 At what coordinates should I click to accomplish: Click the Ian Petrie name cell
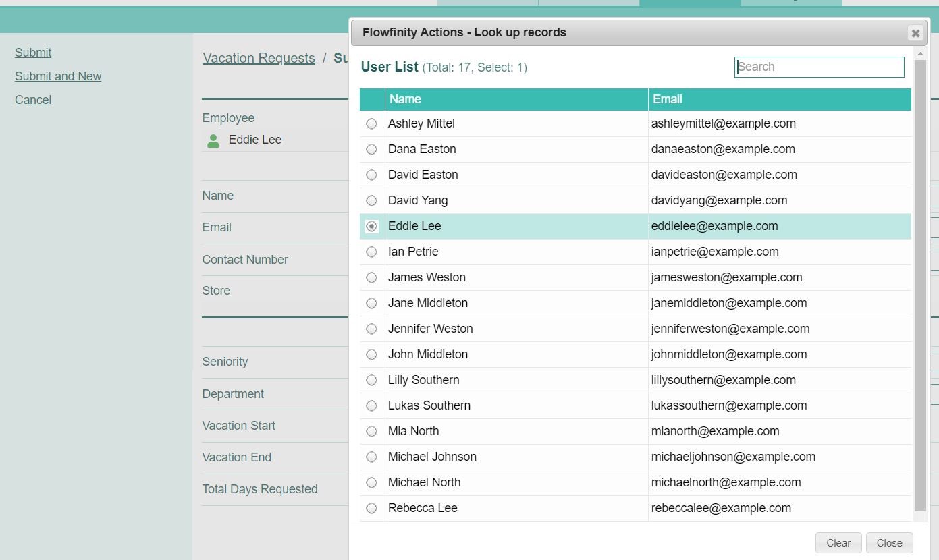[516, 252]
